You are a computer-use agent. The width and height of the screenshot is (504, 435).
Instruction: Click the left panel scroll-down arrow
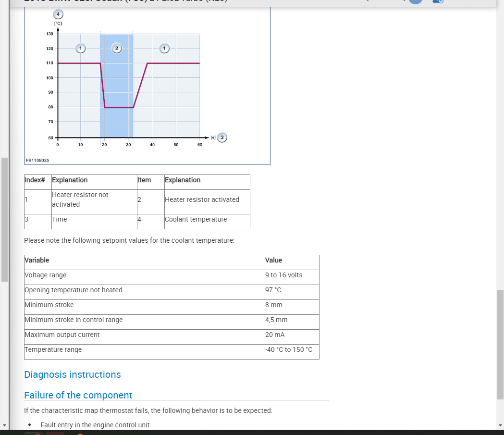[x=4, y=425]
